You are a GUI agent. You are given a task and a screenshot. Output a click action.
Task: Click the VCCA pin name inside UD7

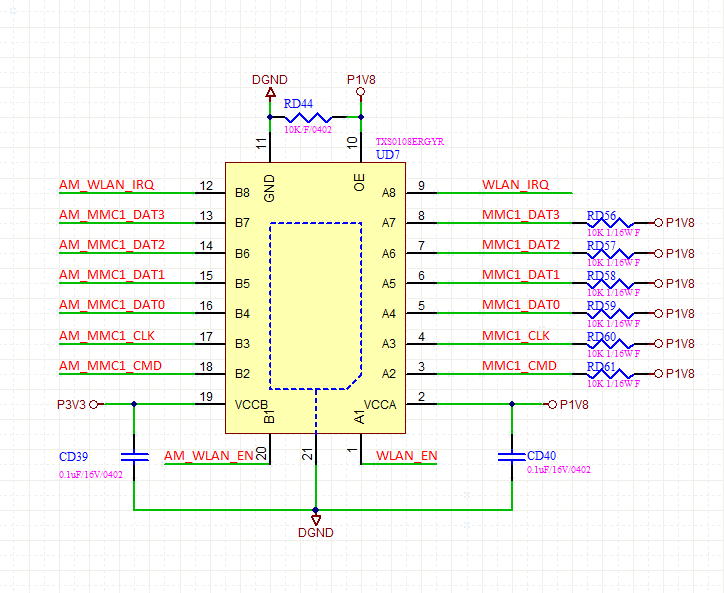click(380, 405)
